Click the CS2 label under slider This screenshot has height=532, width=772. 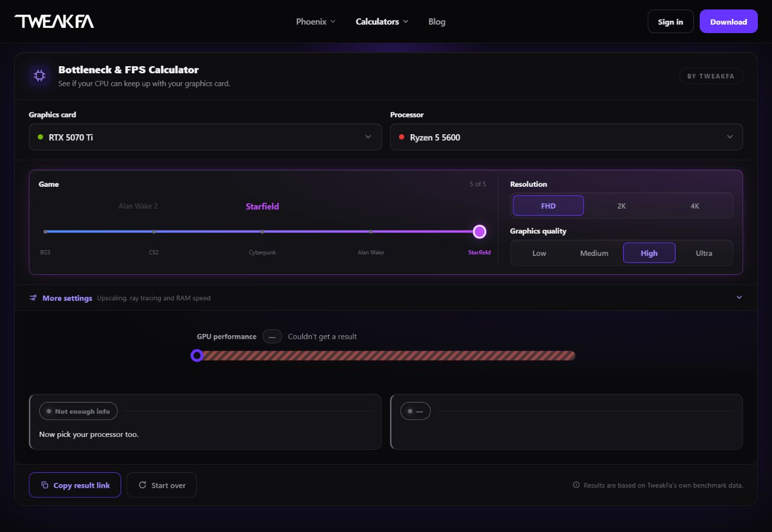tap(154, 252)
